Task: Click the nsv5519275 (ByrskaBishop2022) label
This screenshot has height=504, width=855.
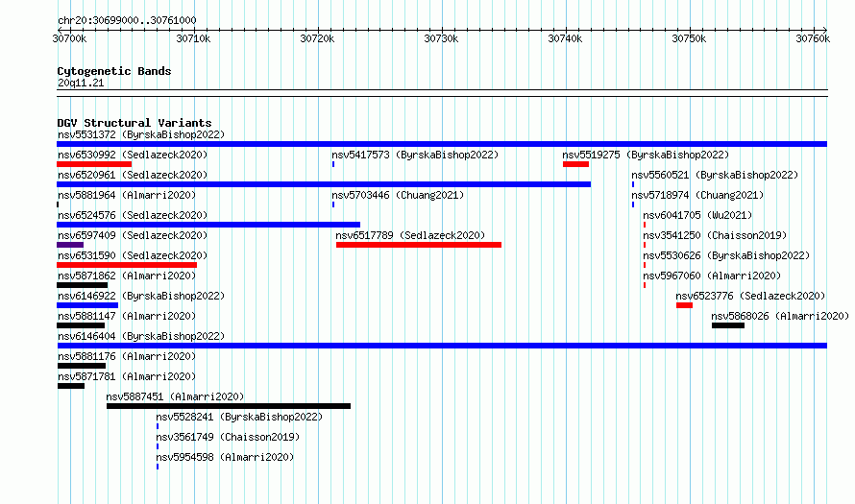Action: 647,155
